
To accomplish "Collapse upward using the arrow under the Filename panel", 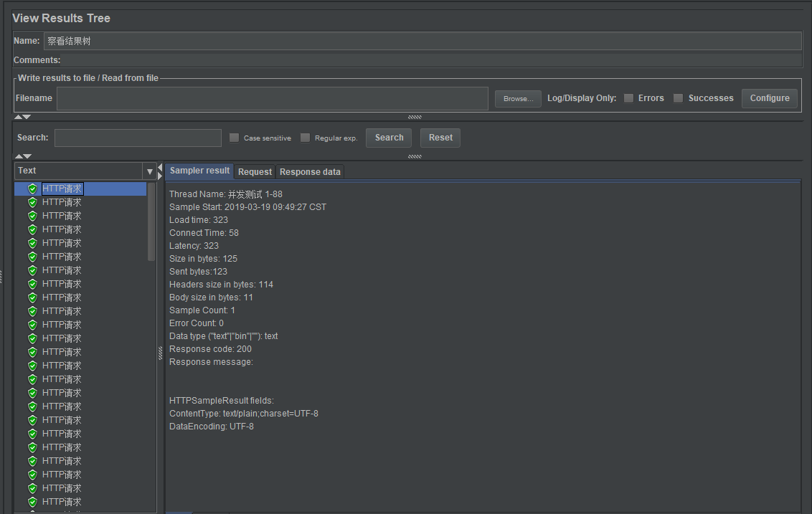I will pos(18,117).
